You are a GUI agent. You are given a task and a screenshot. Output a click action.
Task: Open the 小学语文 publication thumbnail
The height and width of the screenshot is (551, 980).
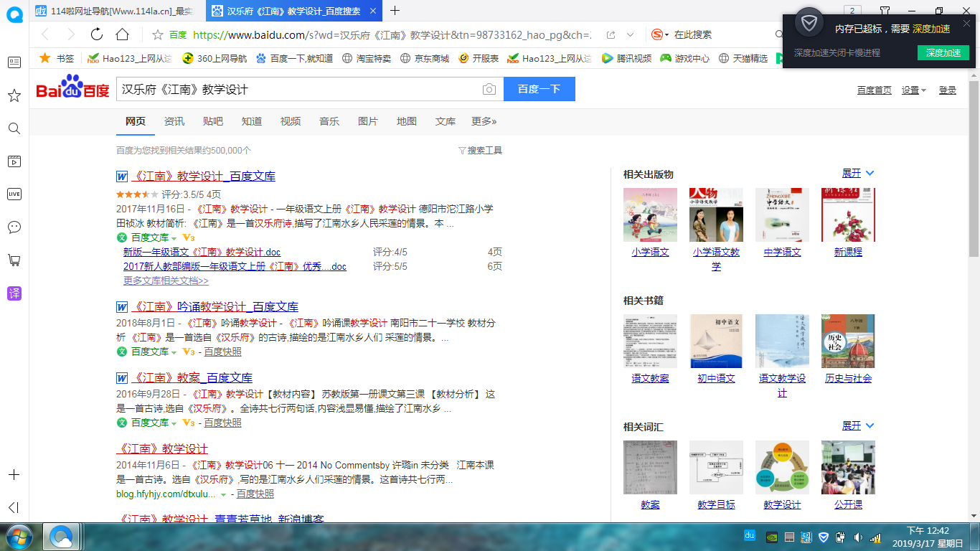pyautogui.click(x=650, y=215)
